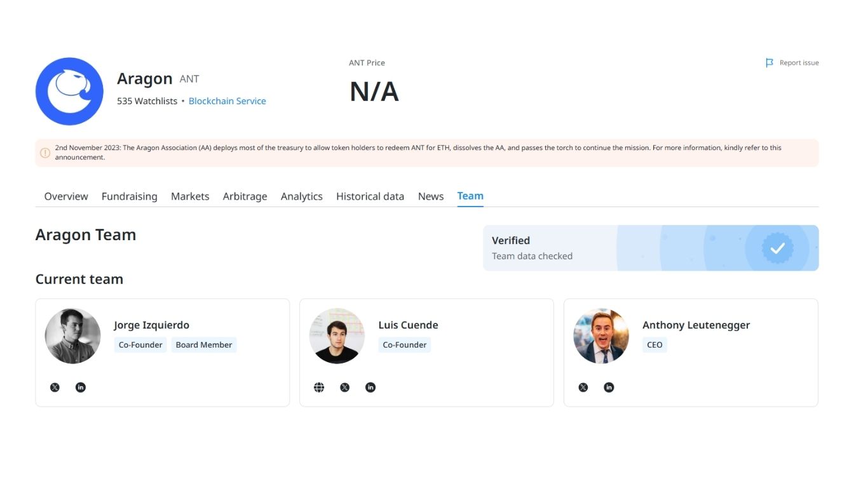Open the Historical data tab

pos(370,196)
